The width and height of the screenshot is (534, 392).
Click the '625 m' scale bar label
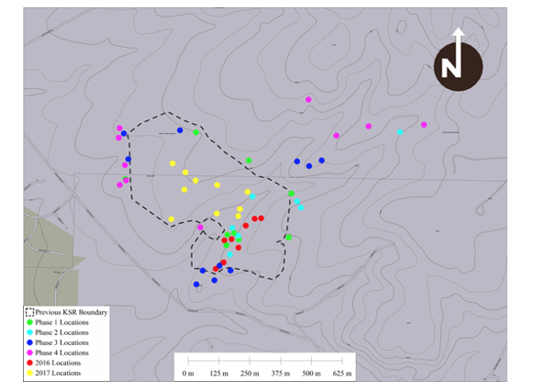(342, 374)
